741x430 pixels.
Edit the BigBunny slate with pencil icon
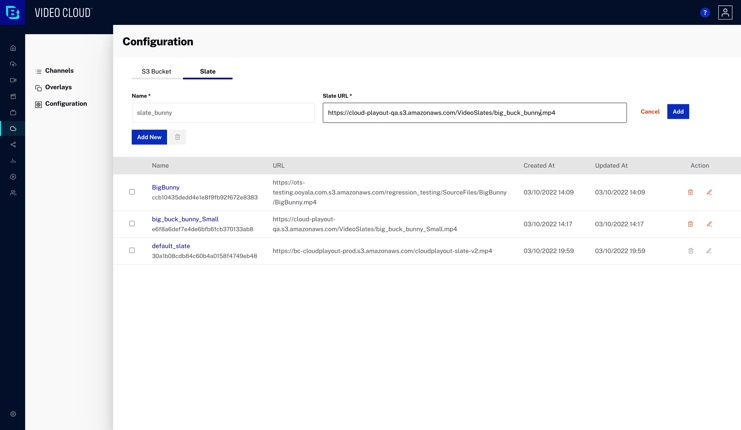pyautogui.click(x=709, y=192)
